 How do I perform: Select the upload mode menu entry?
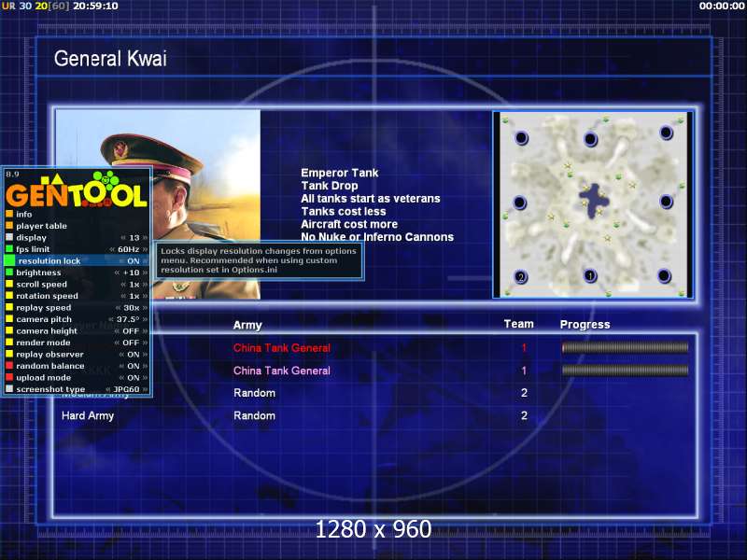tap(43, 378)
